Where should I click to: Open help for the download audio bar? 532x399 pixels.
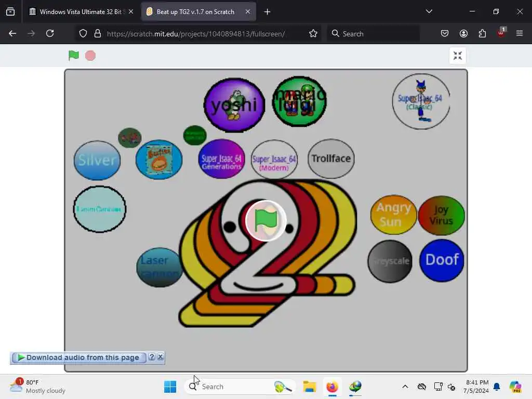pos(152,357)
